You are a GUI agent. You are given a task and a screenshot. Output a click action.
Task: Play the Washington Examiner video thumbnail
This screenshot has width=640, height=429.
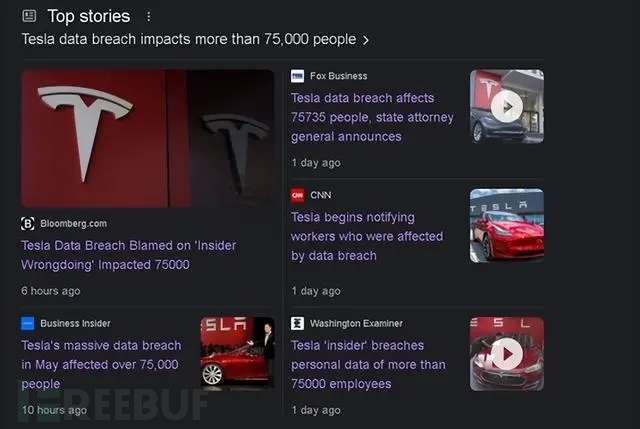pos(507,353)
